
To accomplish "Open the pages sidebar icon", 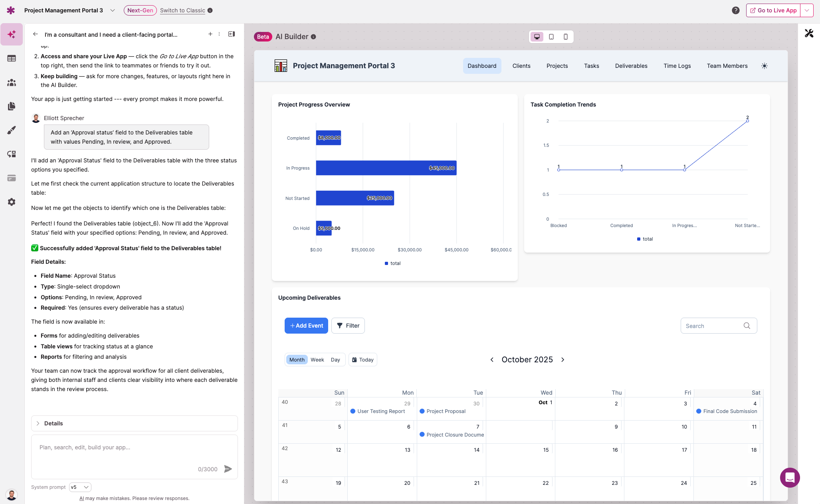I will (x=12, y=106).
